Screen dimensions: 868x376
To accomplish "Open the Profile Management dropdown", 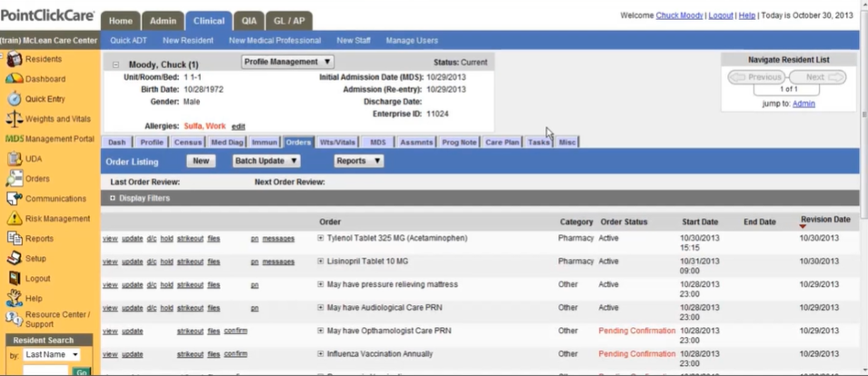I will pyautogui.click(x=287, y=62).
